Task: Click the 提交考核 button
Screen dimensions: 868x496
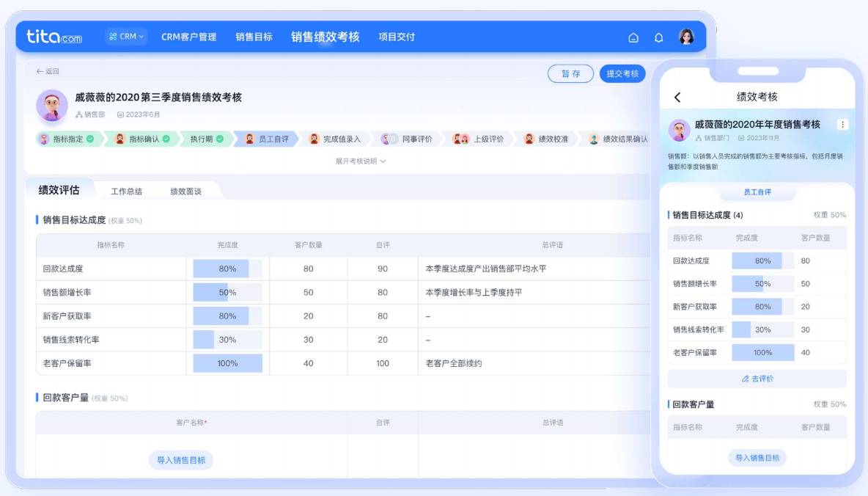Action: 622,73
